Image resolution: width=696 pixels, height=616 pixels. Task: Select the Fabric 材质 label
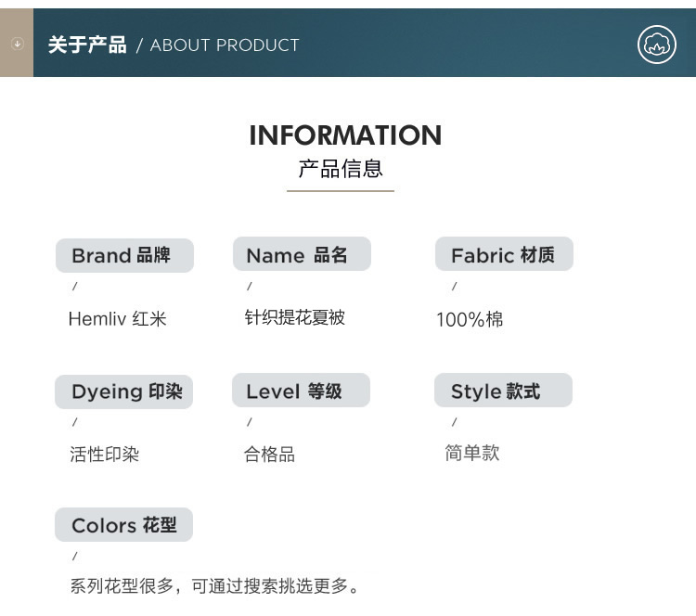[504, 254]
